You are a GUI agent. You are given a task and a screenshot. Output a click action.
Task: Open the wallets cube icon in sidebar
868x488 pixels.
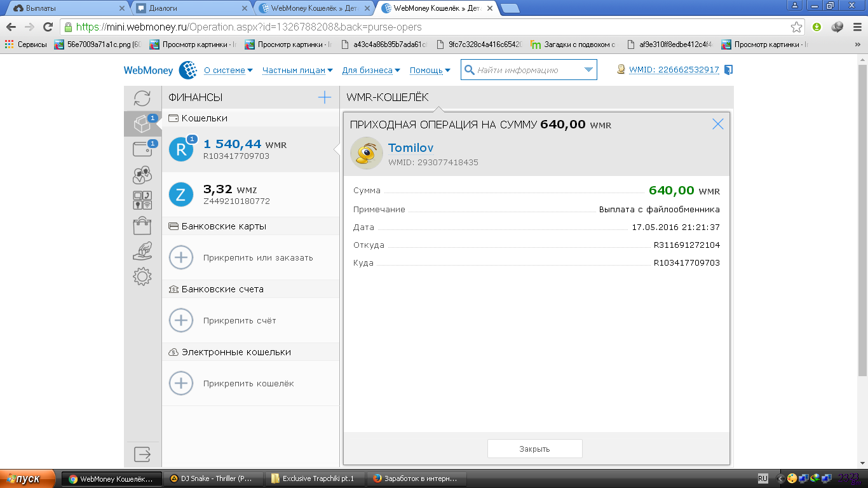tap(142, 123)
